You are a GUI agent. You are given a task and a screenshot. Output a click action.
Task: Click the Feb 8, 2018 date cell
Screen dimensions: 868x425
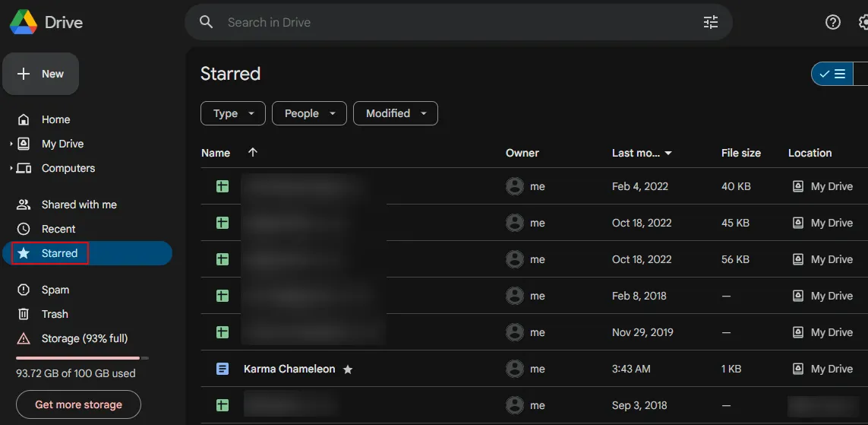[639, 296]
